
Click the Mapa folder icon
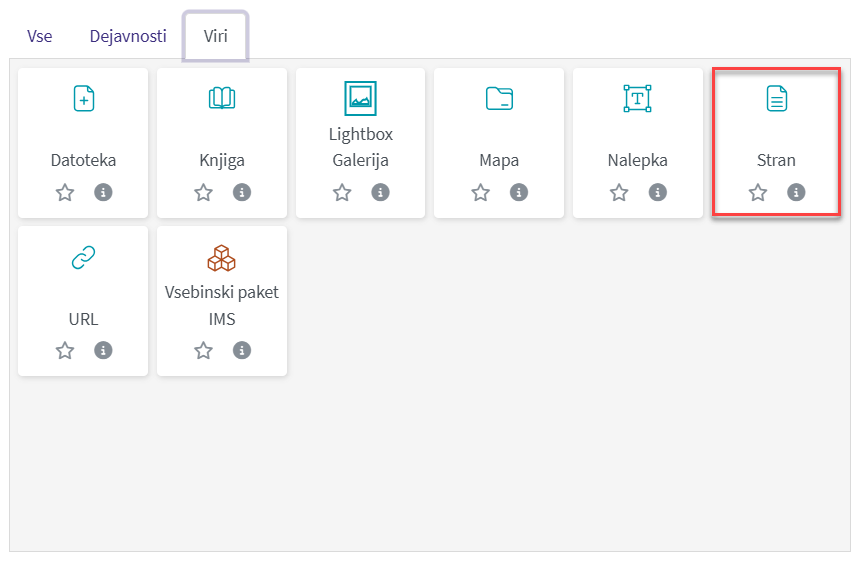click(499, 98)
